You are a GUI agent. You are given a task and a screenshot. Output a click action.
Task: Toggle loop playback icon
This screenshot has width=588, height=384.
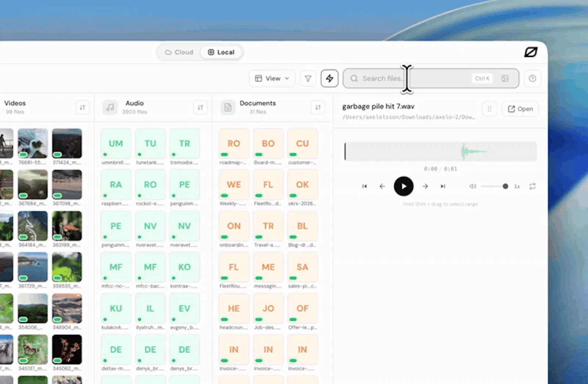click(532, 186)
